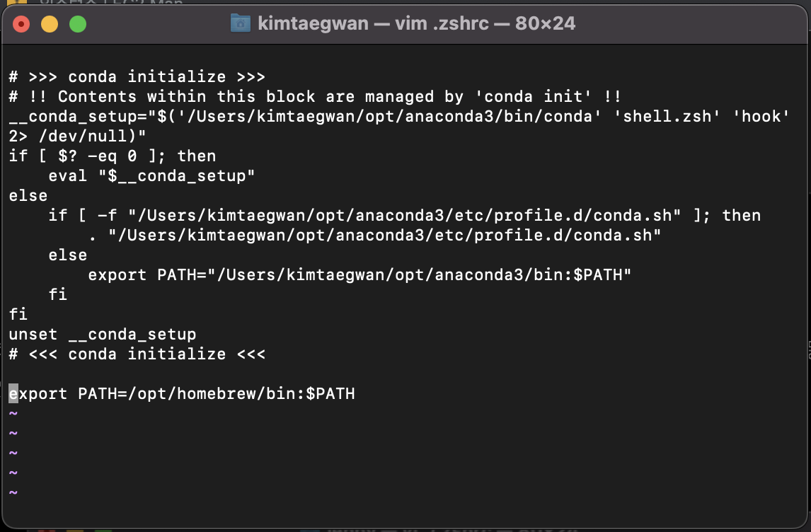This screenshot has width=811, height=532.
Task: Click the folder icon in the title bar
Action: 241,23
